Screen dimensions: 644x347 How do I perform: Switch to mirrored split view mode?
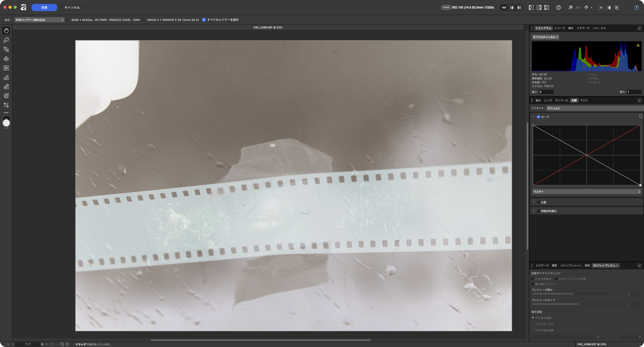click(x=520, y=7)
